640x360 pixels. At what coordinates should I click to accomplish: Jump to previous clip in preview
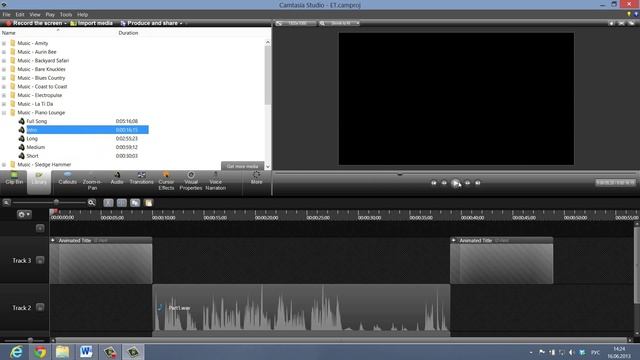(434, 183)
